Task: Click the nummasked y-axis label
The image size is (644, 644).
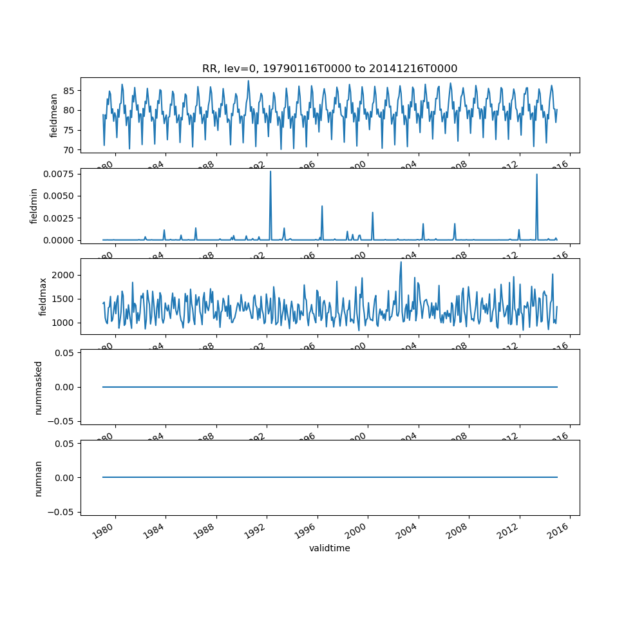Action: pyautogui.click(x=38, y=387)
